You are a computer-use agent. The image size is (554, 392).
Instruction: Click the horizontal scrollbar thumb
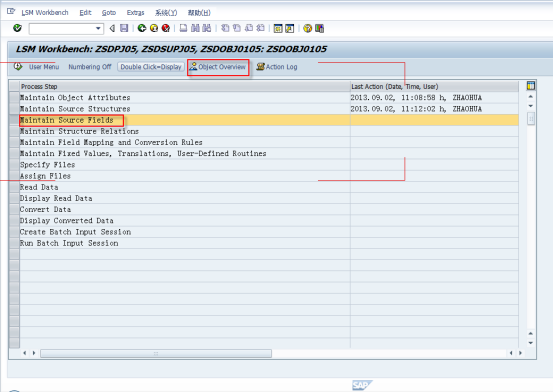click(156, 353)
